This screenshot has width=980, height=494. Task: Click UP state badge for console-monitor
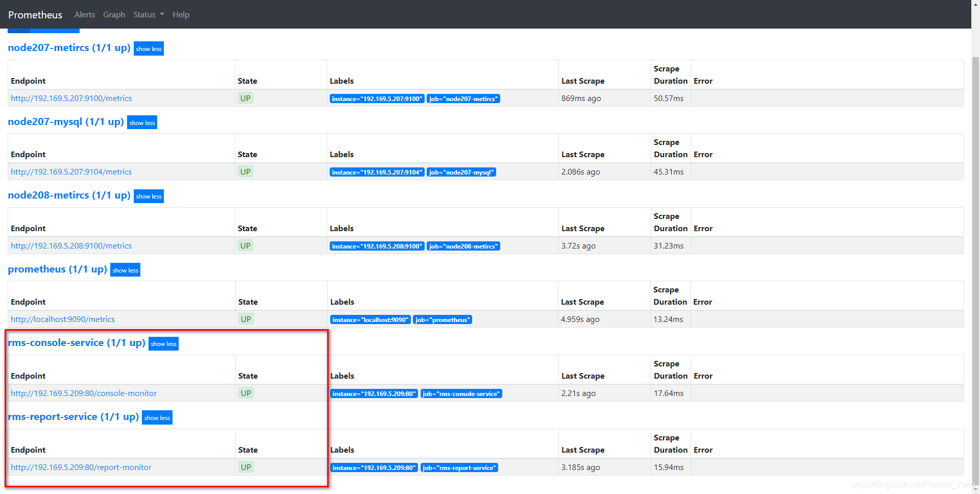(246, 393)
